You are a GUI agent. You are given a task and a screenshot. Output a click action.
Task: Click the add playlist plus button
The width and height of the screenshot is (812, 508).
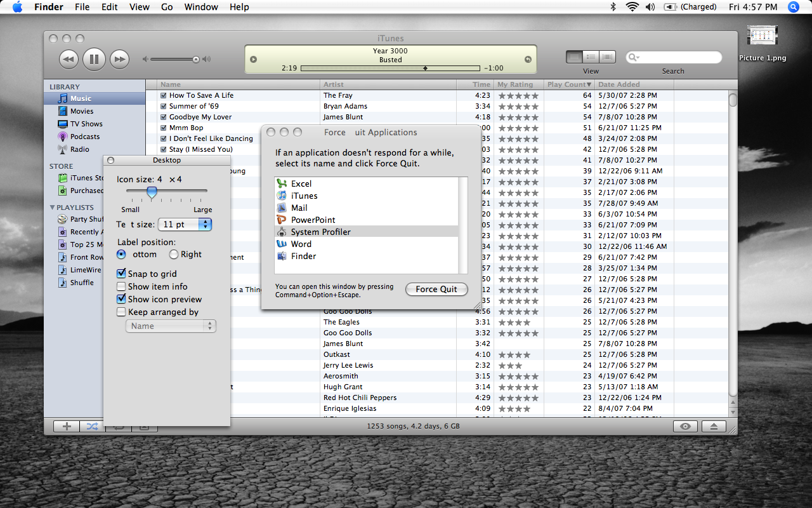[67, 426]
